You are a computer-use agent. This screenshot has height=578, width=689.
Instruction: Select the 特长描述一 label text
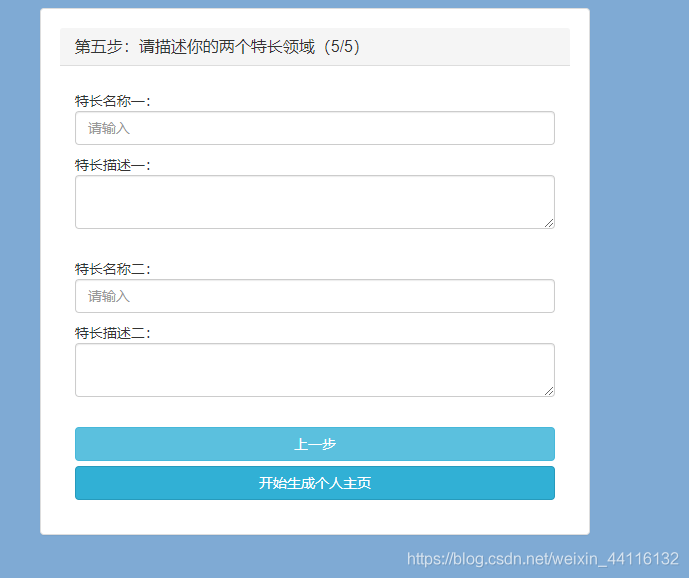pos(112,165)
